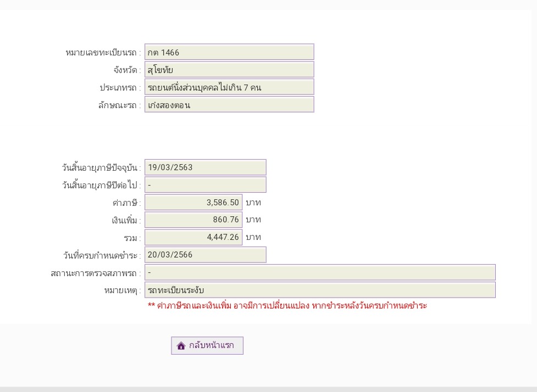Select the ค่าภาษี amount 3,586.50
Screen dimensions: 537x392
pyautogui.click(x=193, y=202)
